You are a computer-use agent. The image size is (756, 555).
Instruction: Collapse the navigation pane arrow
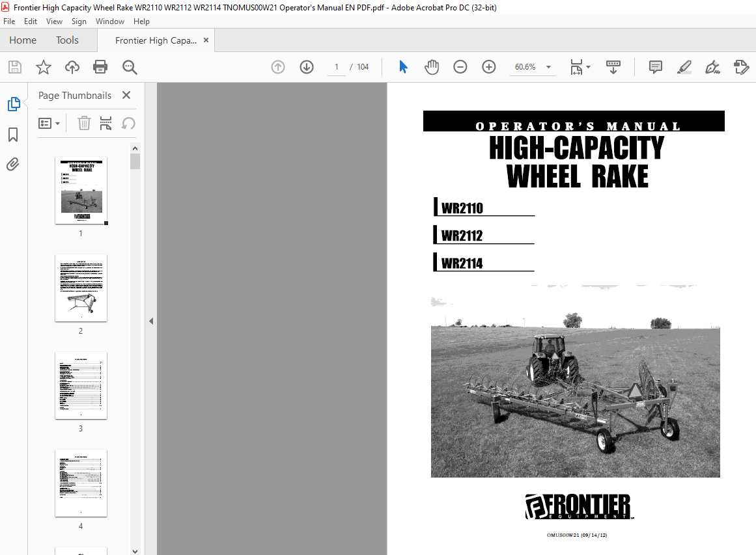151,321
